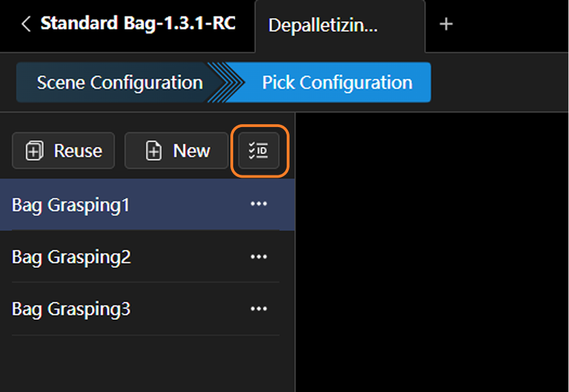Image resolution: width=569 pixels, height=392 pixels.
Task: Add a new tab with plus icon
Action: pos(446,25)
